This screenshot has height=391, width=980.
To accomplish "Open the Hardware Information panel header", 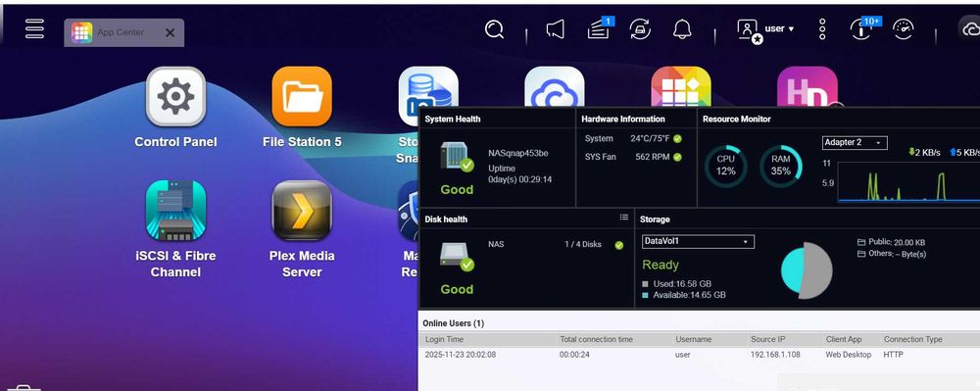I will 623,119.
